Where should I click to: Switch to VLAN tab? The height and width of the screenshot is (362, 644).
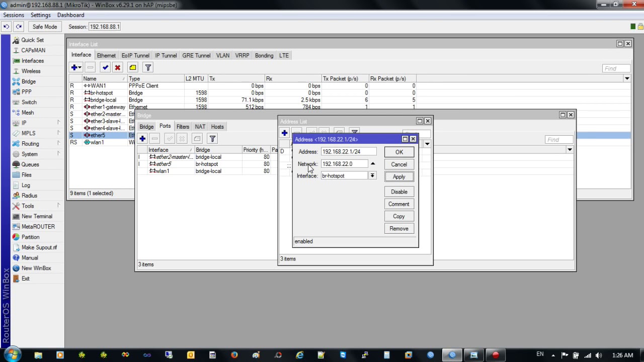point(223,55)
